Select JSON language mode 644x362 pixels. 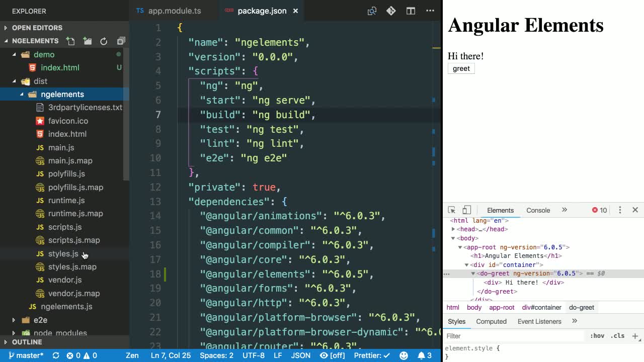[x=301, y=355]
